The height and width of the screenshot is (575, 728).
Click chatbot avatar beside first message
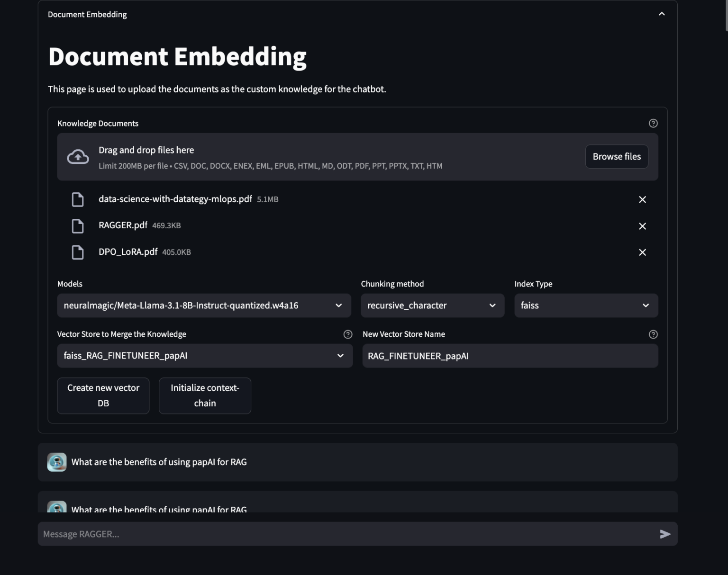pyautogui.click(x=57, y=462)
